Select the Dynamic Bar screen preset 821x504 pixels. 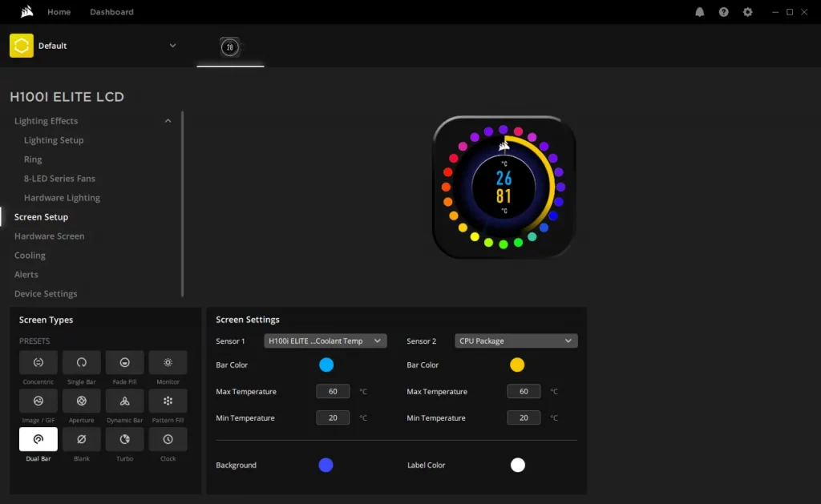tap(124, 401)
